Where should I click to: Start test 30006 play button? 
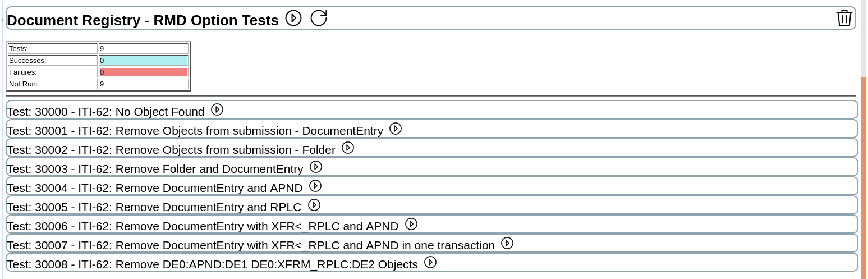tap(411, 225)
